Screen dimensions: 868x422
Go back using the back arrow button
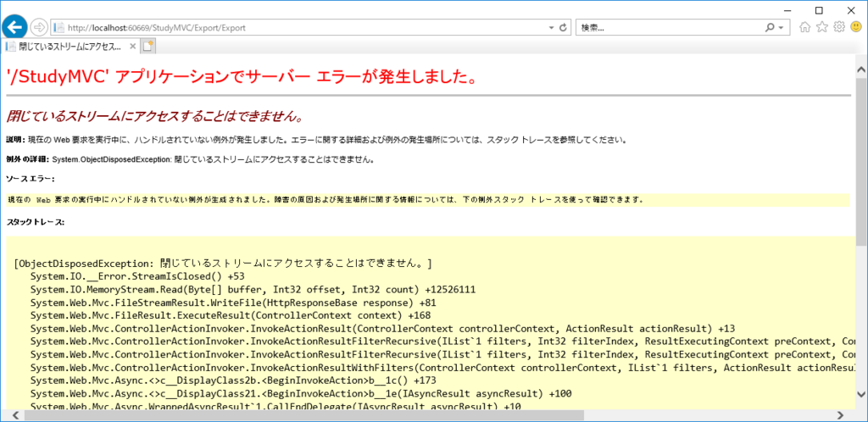16,26
